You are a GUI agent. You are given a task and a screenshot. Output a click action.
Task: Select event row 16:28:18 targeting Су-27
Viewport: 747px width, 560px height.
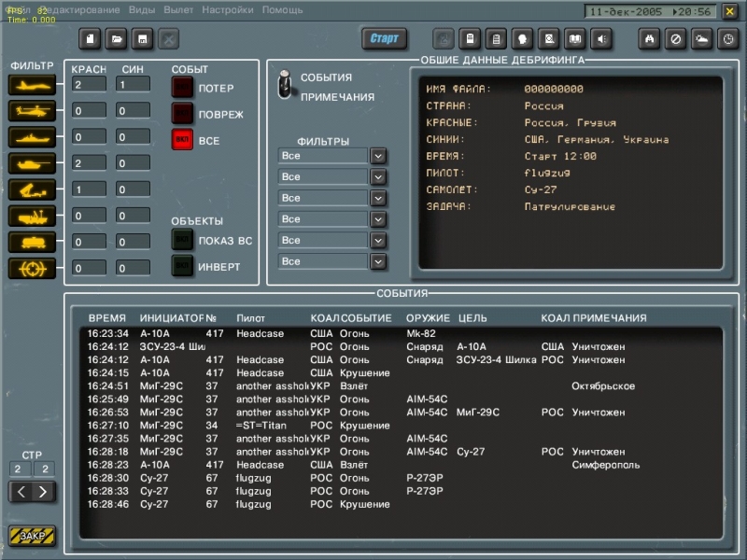(x=401, y=452)
